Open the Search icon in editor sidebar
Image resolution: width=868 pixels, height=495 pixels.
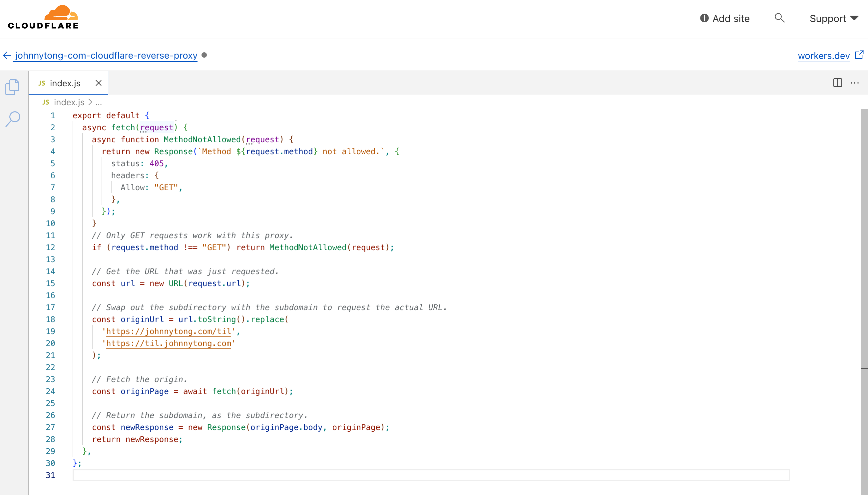(x=13, y=119)
